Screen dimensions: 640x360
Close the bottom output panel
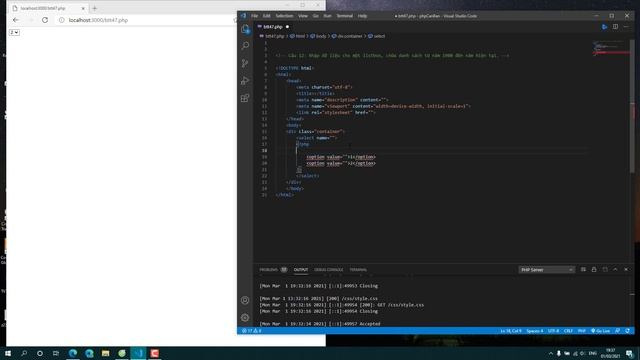[x=626, y=269]
